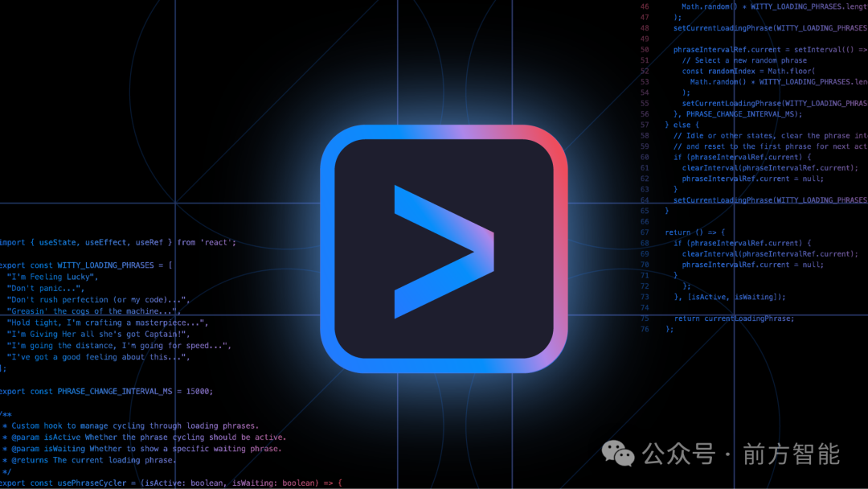Click the "I'm Feeling Lucky" string
The image size is (868, 489).
click(x=52, y=277)
